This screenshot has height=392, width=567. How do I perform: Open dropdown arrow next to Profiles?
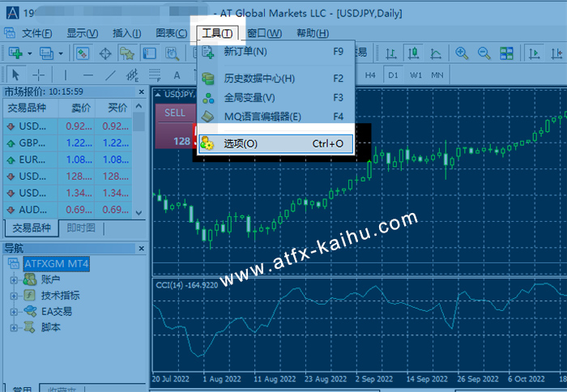pos(61,53)
